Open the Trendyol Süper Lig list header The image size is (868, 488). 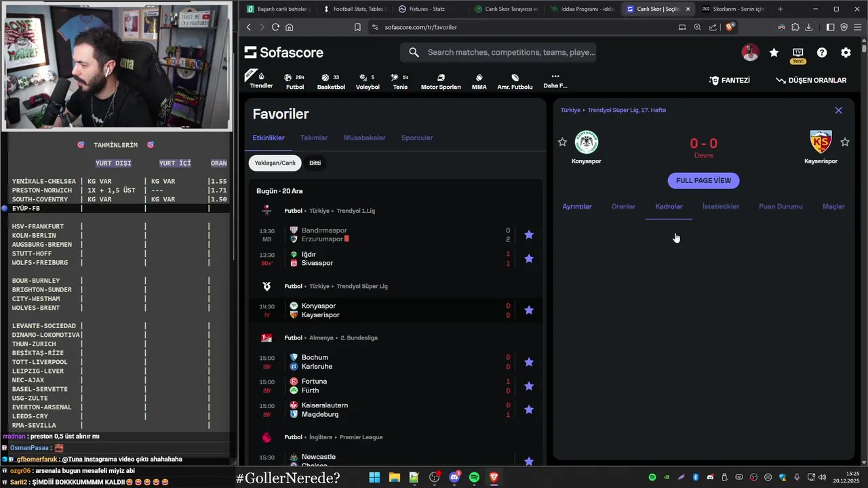click(362, 286)
